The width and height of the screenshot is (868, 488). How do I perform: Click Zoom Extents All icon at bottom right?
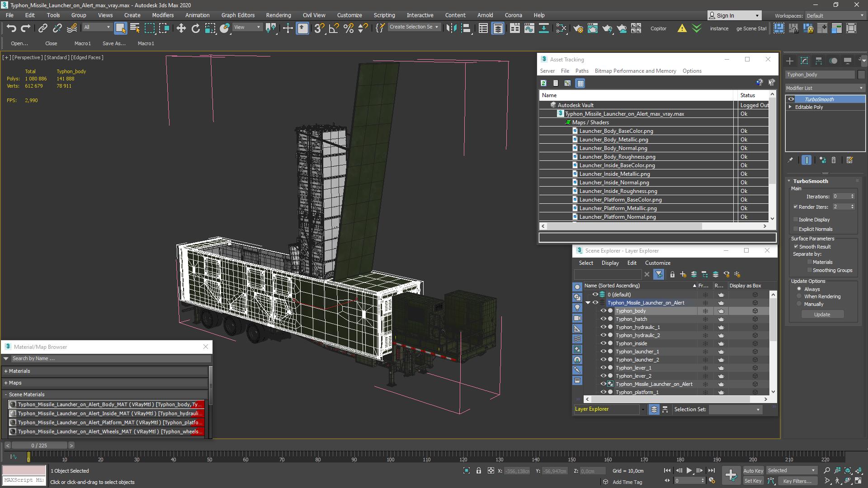pyautogui.click(x=858, y=471)
